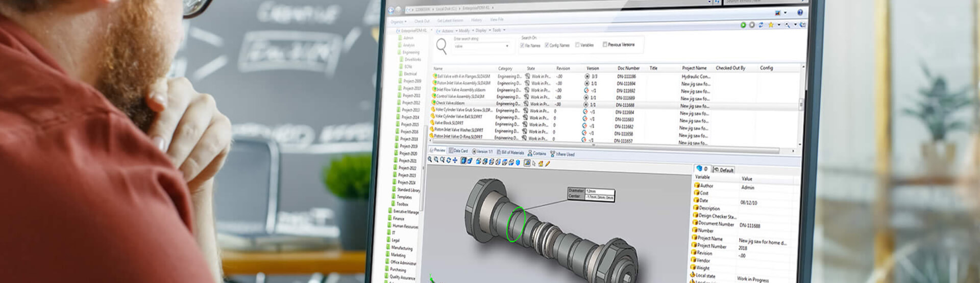Click the icon of Ball Valve with 4 in Flanges
980x283 pixels.
(435, 76)
